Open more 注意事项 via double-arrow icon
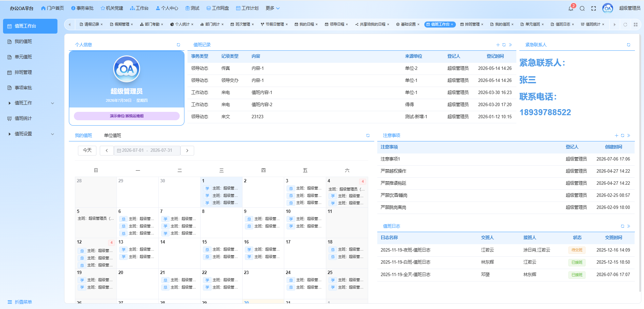The width and height of the screenshot is (644, 309). [x=629, y=135]
